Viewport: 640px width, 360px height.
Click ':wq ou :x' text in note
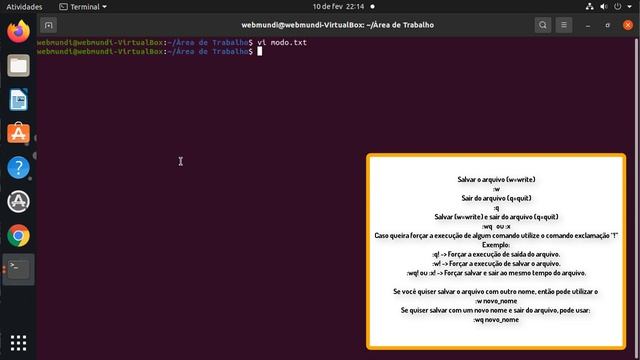coord(496,226)
